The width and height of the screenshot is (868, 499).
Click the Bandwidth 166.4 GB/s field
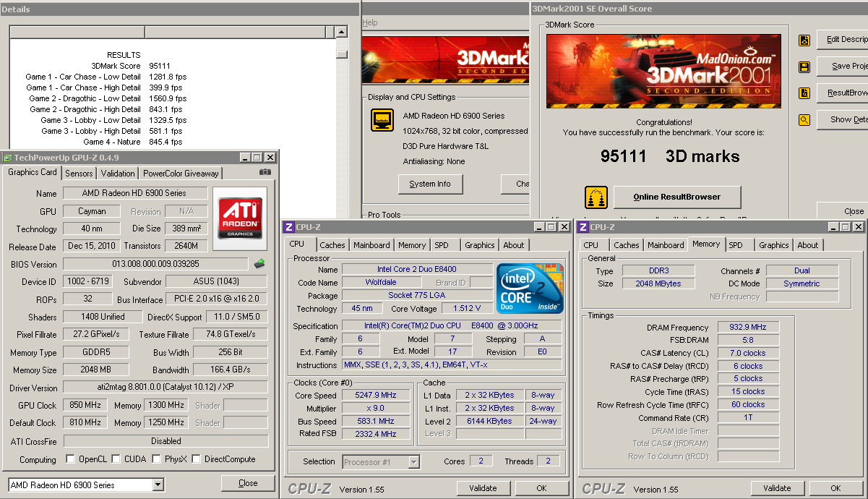231,370
